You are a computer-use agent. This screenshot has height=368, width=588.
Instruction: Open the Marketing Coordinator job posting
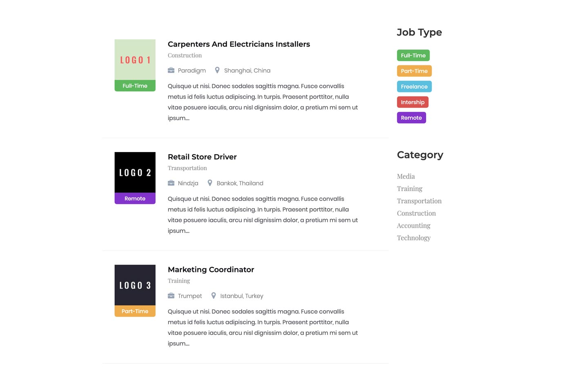click(x=211, y=269)
